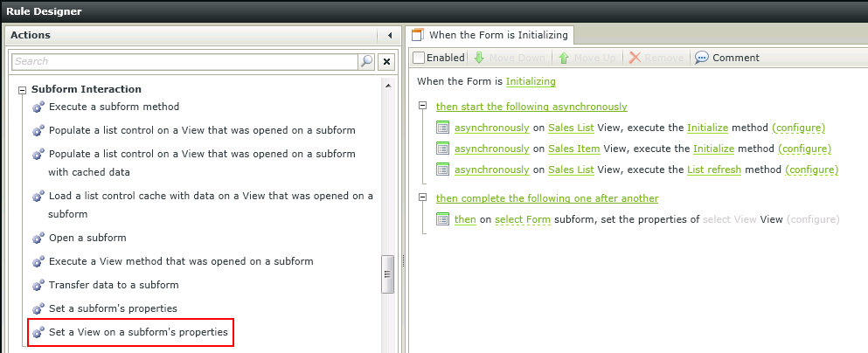Viewport: 868px width, 353px height.
Task: Collapse the one after another actions block
Action: (423, 197)
